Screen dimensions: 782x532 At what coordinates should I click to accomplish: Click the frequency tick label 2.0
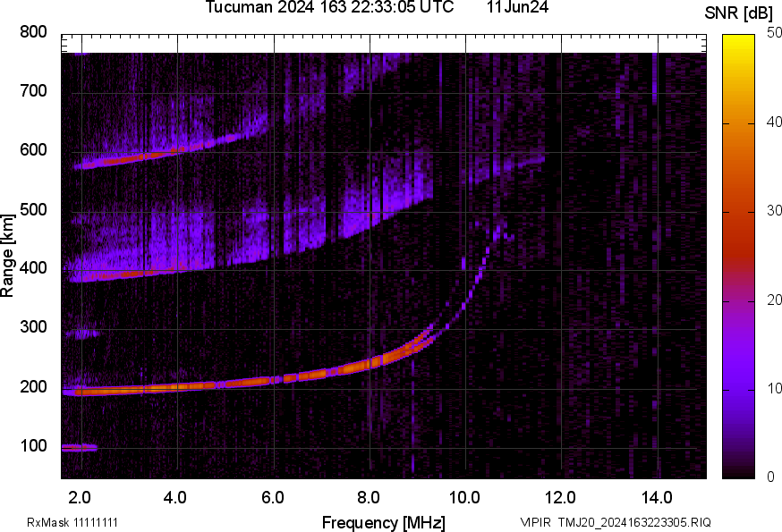click(79, 498)
